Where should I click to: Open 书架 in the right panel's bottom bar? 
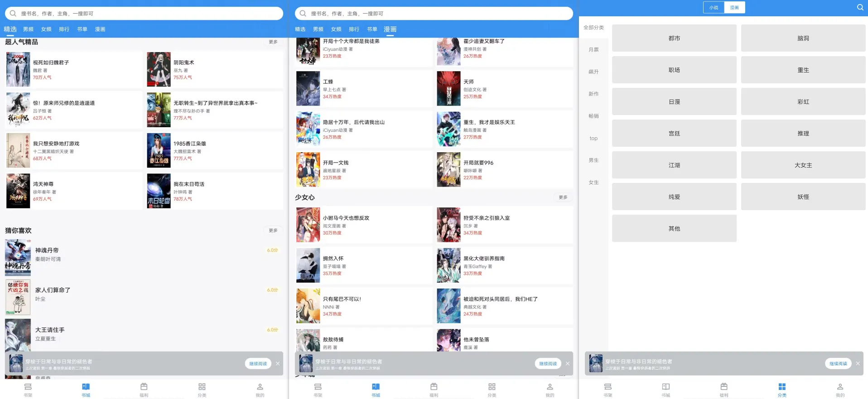[608, 389]
